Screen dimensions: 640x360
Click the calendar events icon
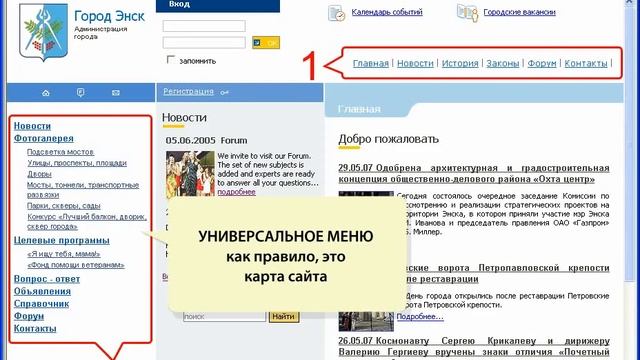click(337, 13)
